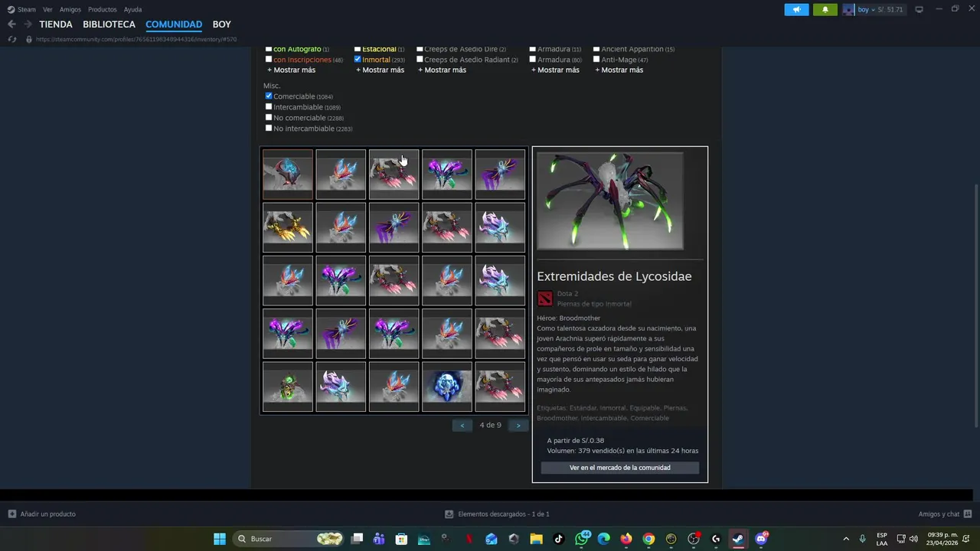Expand Mostrar más under Armadura

[x=555, y=70]
